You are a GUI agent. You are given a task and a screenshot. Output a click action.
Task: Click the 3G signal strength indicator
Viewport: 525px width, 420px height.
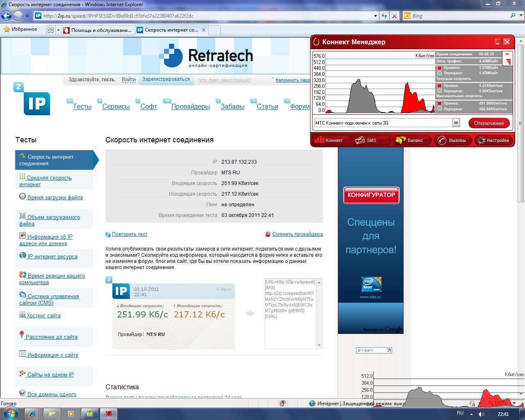pyautogui.click(x=508, y=59)
